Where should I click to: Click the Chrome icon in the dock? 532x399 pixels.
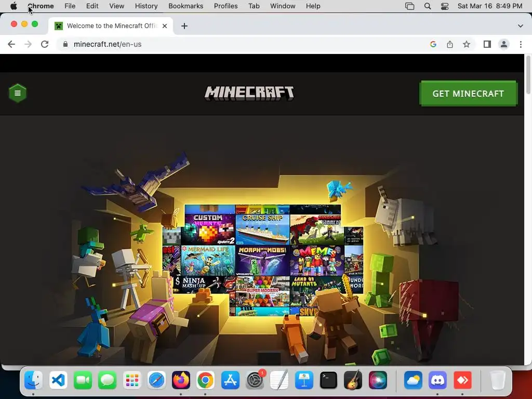point(205,380)
